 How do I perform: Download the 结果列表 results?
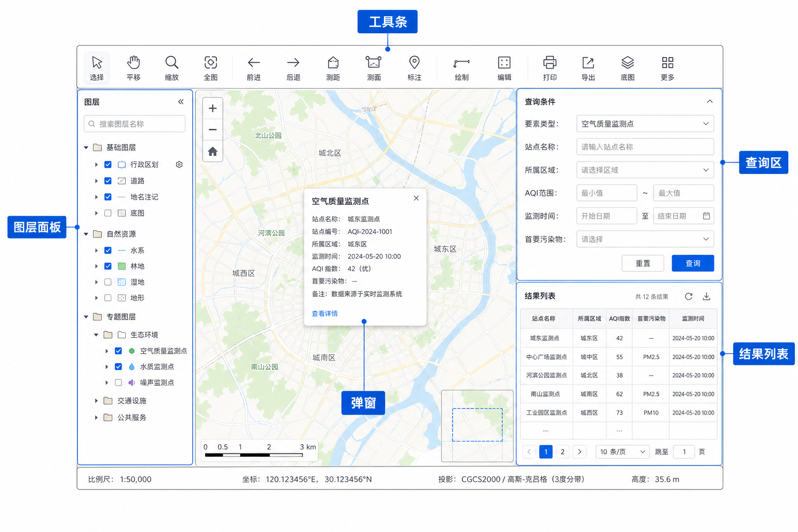click(x=707, y=296)
